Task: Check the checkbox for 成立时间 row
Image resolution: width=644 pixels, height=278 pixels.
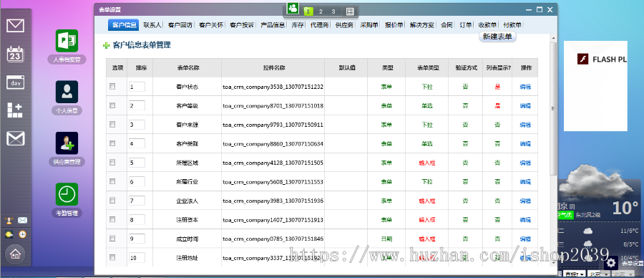Action: [112, 238]
